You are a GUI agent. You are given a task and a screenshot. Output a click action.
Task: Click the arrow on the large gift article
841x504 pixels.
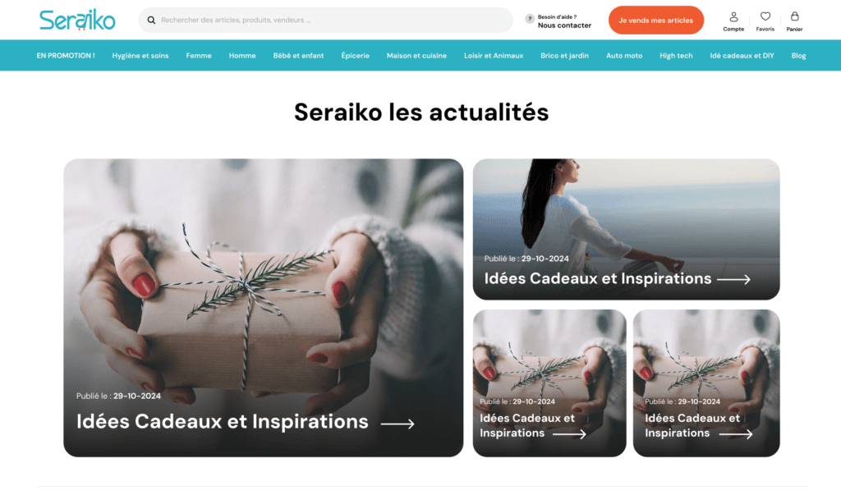398,424
